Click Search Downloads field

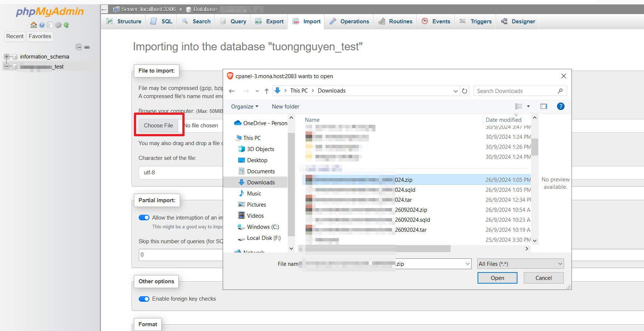tap(520, 91)
